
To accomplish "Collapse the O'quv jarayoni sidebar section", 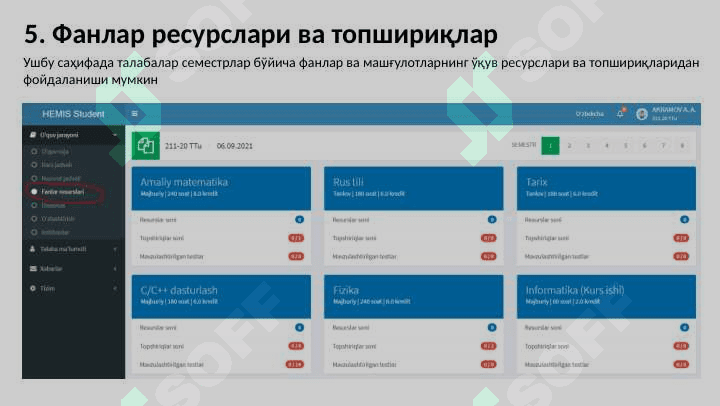I will point(115,134).
